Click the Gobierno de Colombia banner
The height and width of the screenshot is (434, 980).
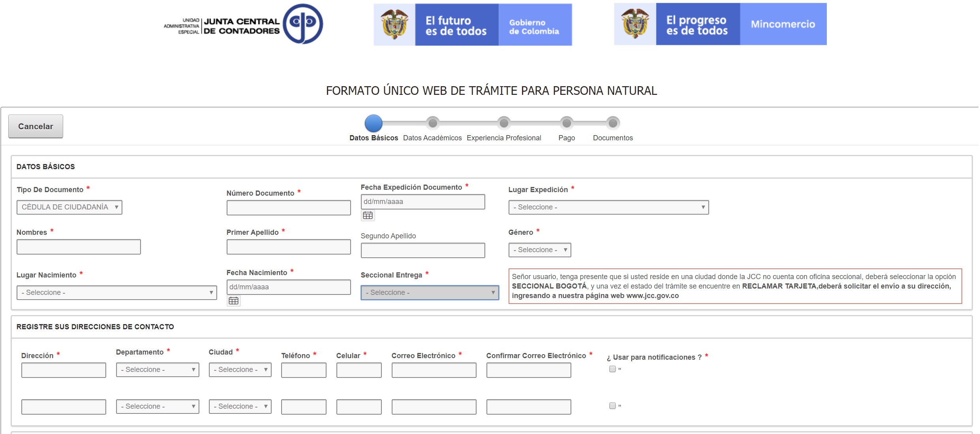[473, 25]
